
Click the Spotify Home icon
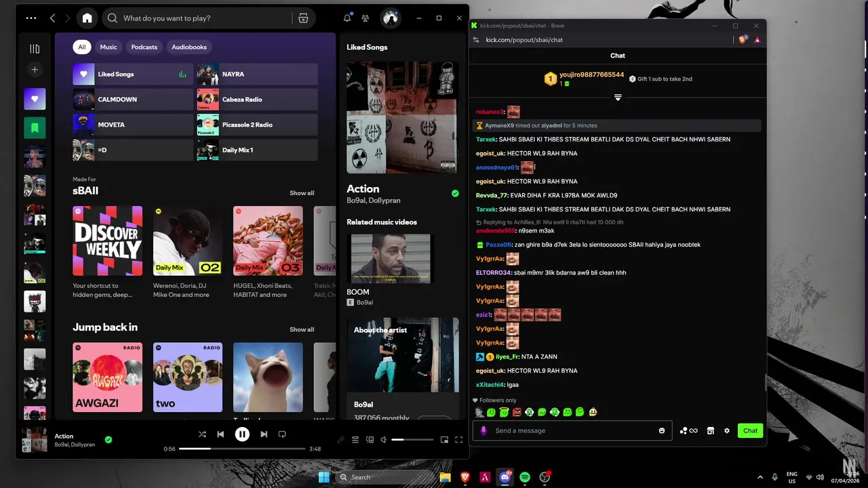coord(87,18)
